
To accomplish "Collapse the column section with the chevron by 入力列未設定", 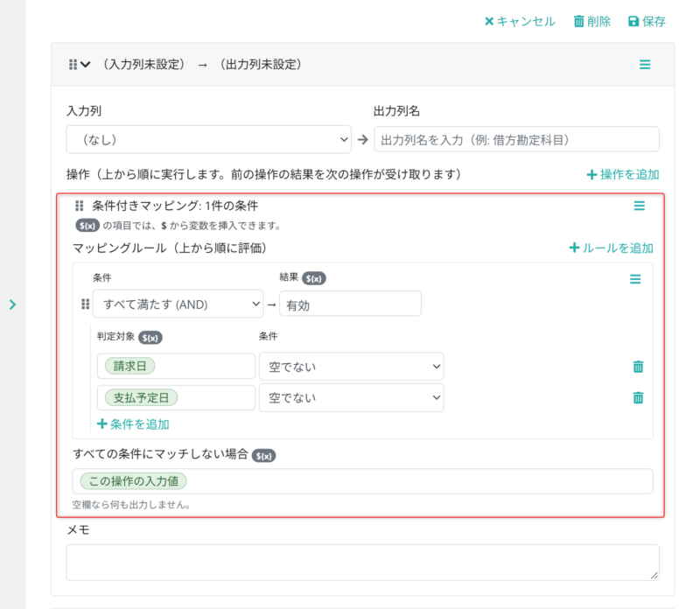I will [86, 65].
